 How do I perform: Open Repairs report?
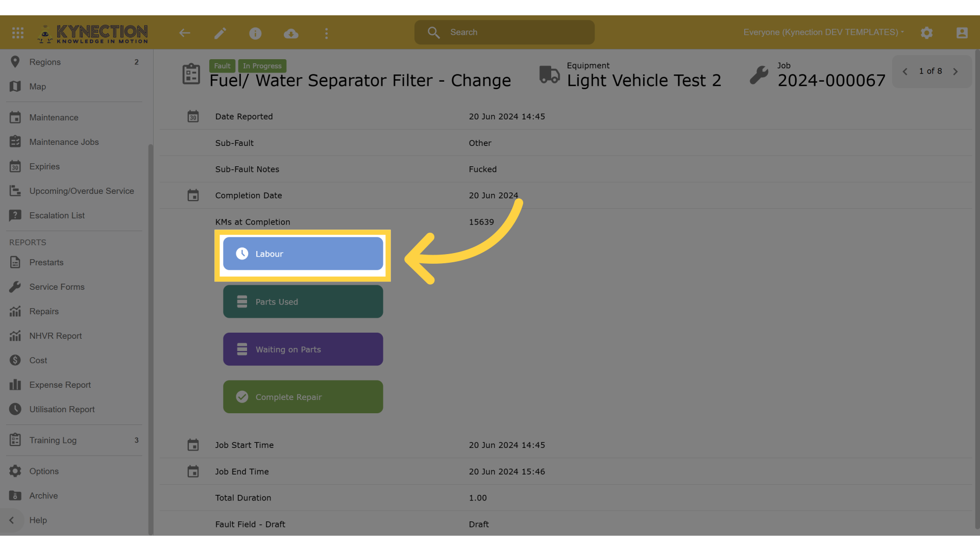(74, 311)
